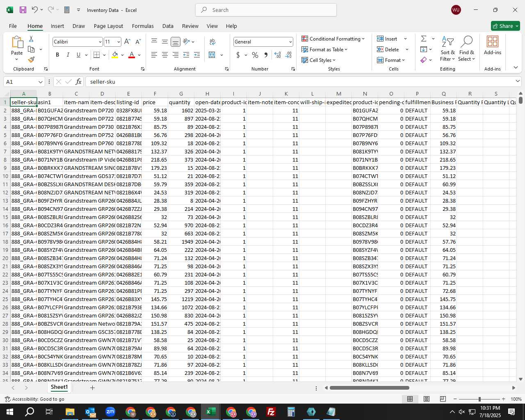Add a new sheet with plus icon
The height and width of the screenshot is (420, 525).
pos(92,388)
